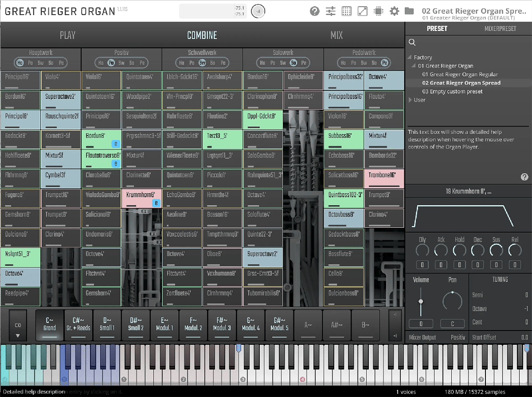
Task: Select the Sw radio in Schwellwerk header
Action: [x=203, y=63]
